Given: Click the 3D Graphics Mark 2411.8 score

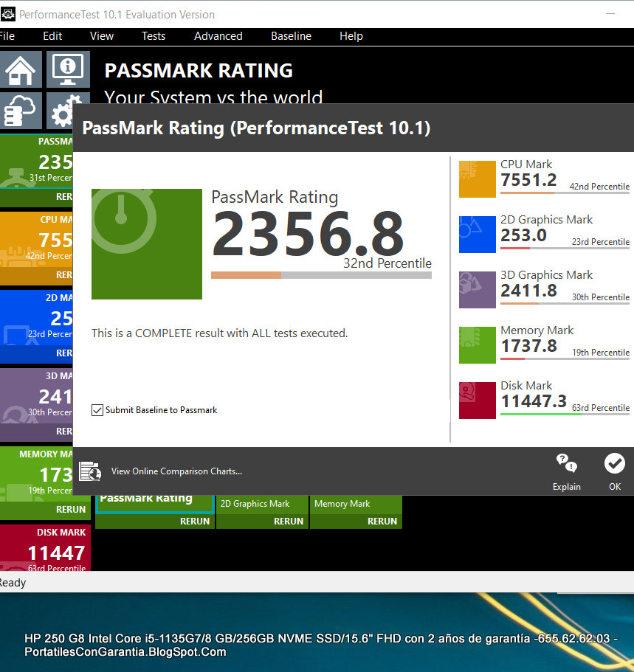Looking at the screenshot, I should point(528,291).
